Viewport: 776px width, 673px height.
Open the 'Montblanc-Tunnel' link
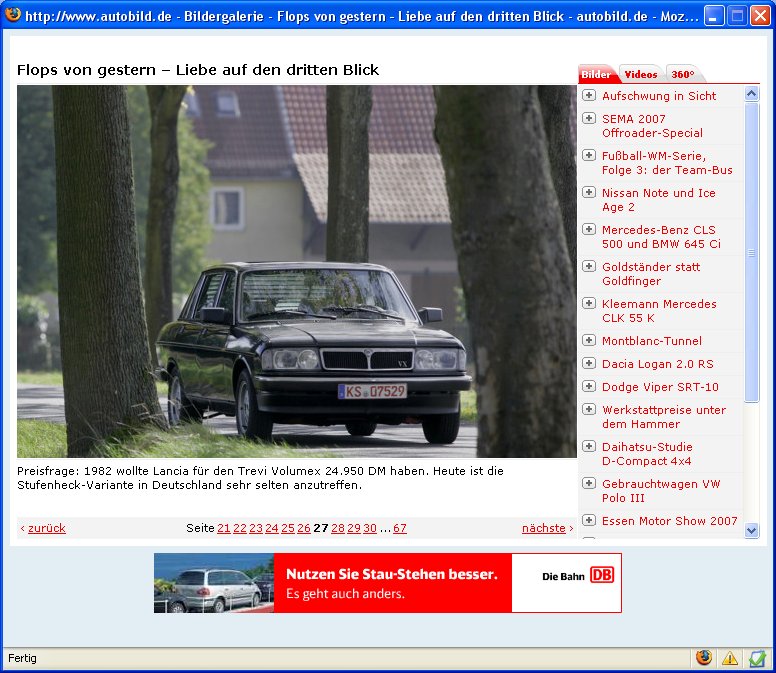[x=652, y=340]
